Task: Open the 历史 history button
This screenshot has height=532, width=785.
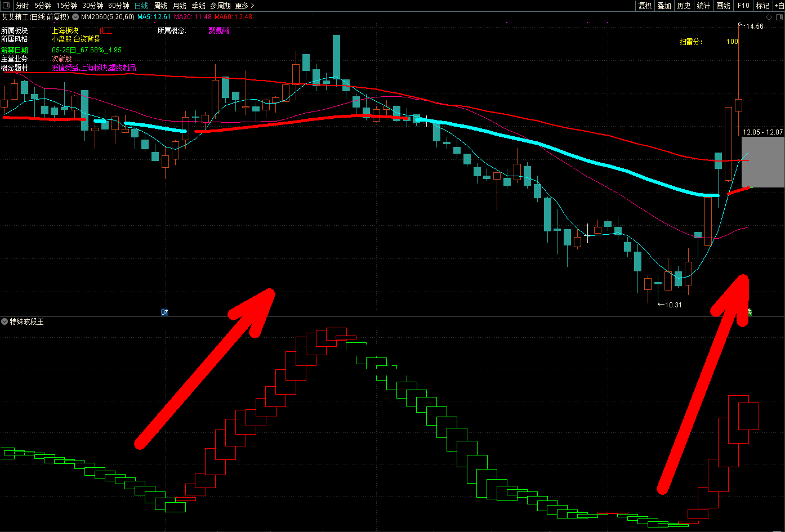Action: (x=684, y=6)
